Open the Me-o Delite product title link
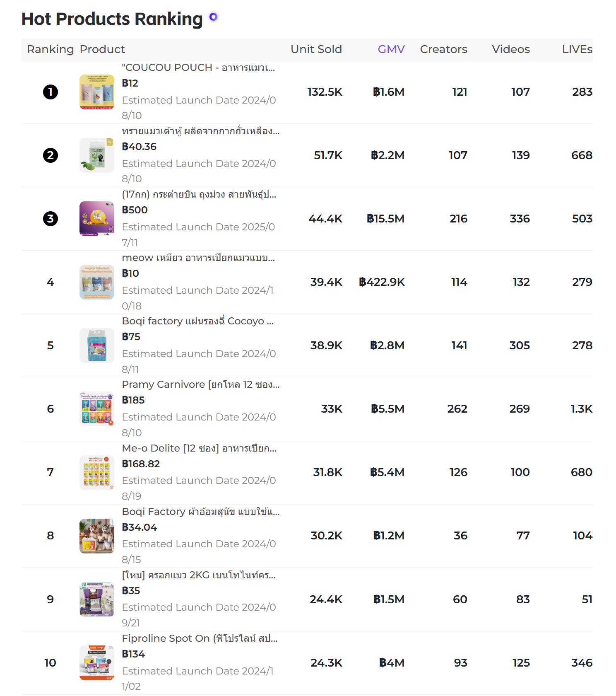Viewport: 616px width, 696px height. click(x=199, y=448)
